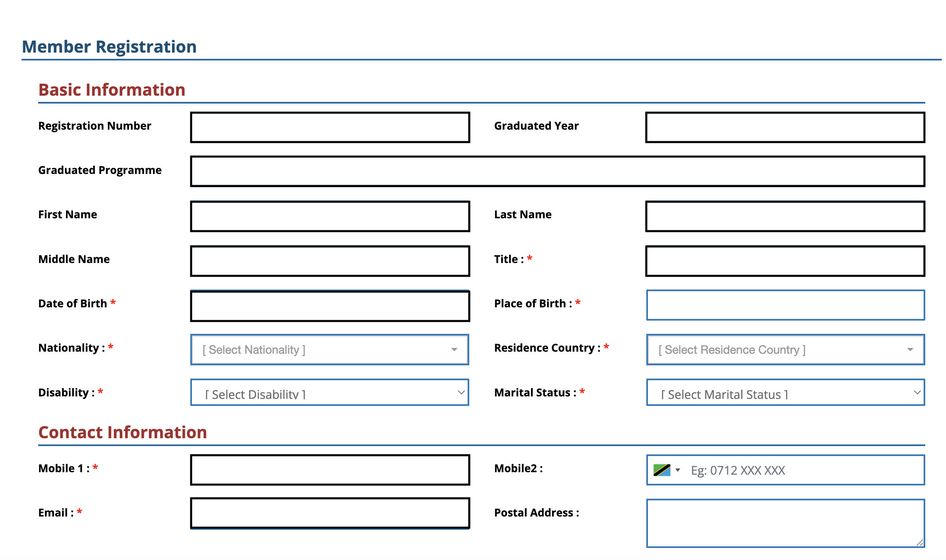The image size is (946, 560).
Task: Click the Postal Address resize handle
Action: [x=919, y=543]
